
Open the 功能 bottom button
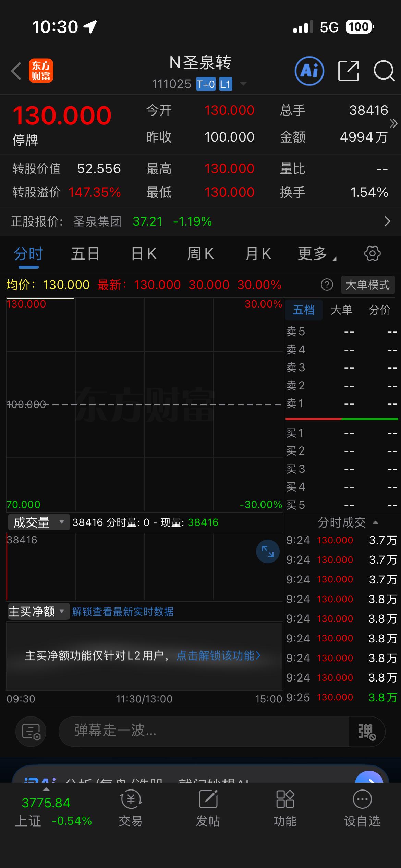point(285,808)
